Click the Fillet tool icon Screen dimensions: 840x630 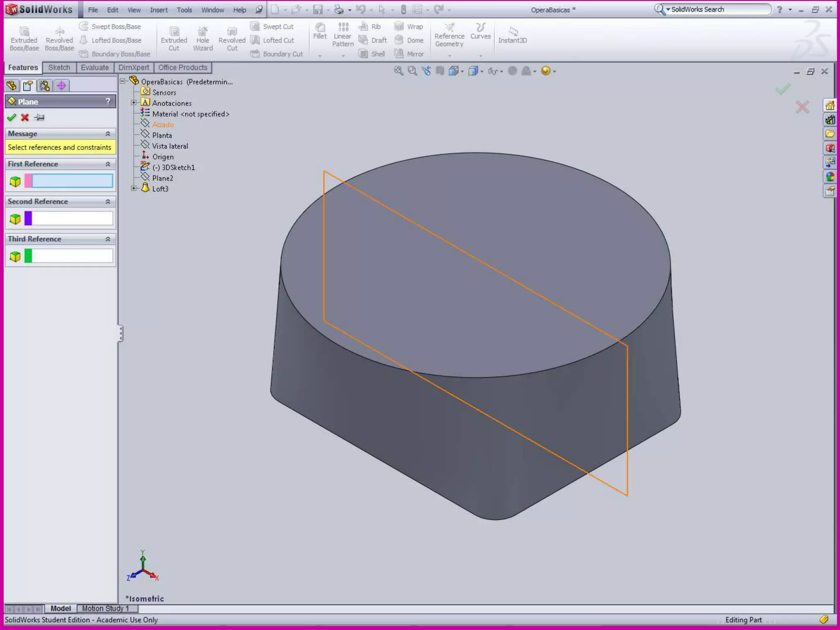320,28
